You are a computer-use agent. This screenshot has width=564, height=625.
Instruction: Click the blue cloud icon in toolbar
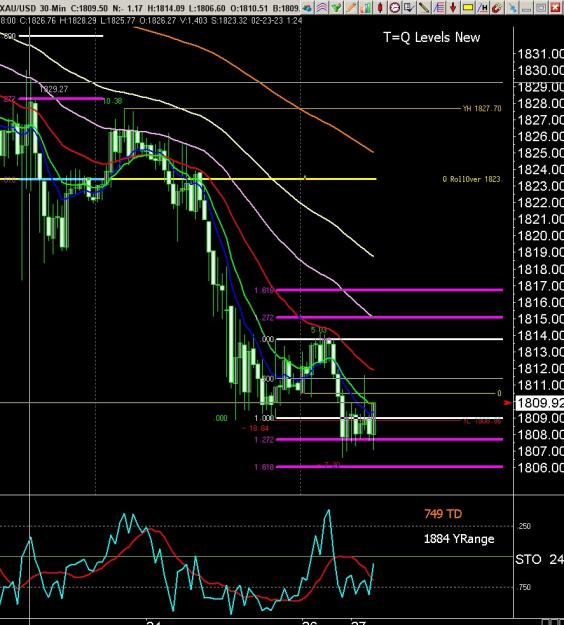[307, 7]
